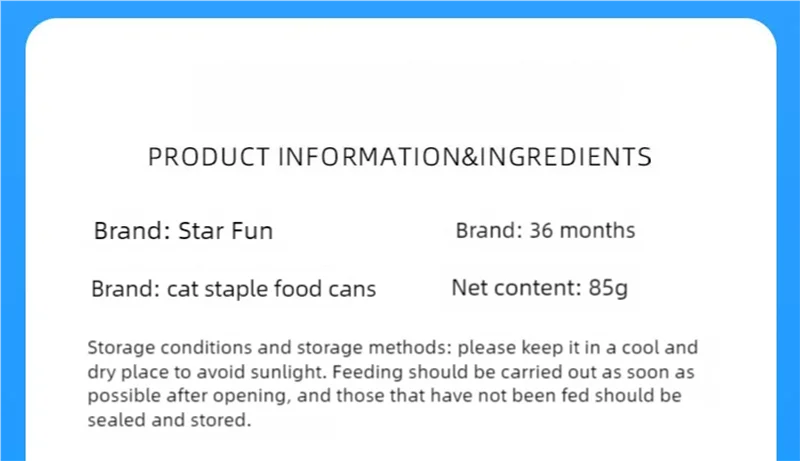The width and height of the screenshot is (800, 461).
Task: Select the 85g net content value
Action: coord(609,290)
